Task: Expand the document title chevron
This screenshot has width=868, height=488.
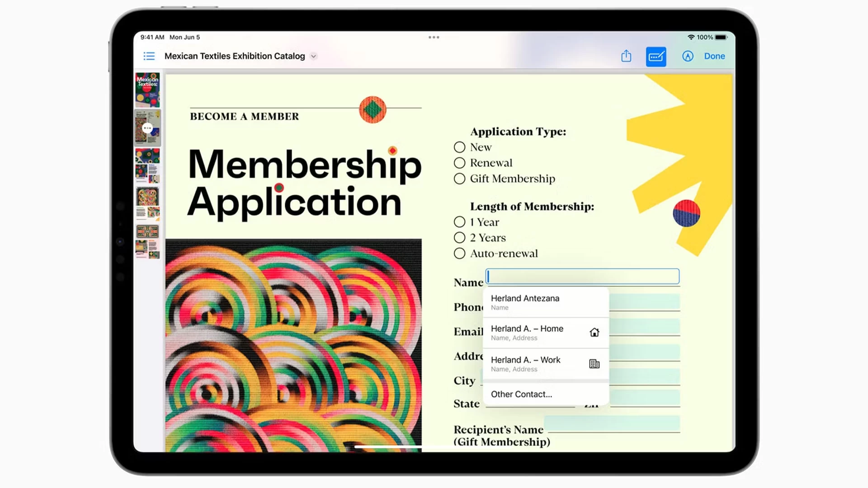Action: point(313,56)
